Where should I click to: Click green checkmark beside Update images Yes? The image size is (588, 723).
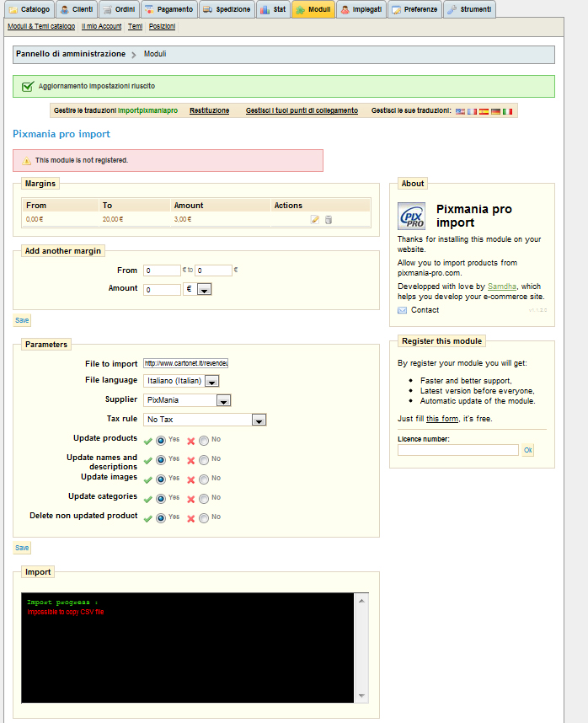tap(148, 479)
